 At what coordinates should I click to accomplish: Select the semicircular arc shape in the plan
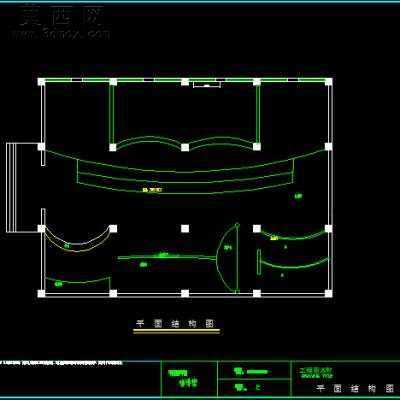point(228,258)
